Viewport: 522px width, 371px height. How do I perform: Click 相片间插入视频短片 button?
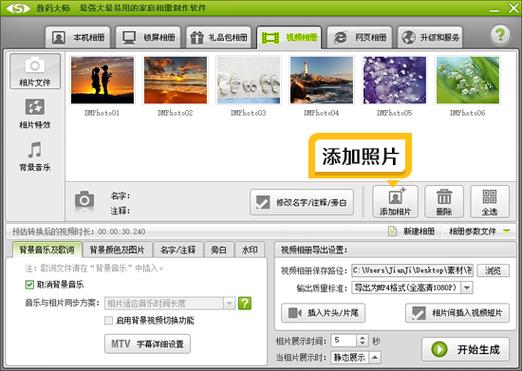[458, 313]
